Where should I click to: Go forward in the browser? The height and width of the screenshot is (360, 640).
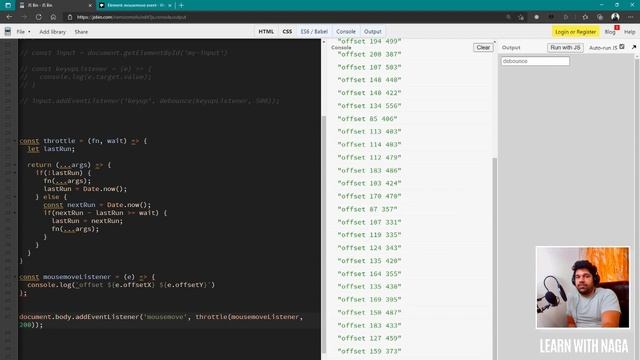tap(24, 17)
